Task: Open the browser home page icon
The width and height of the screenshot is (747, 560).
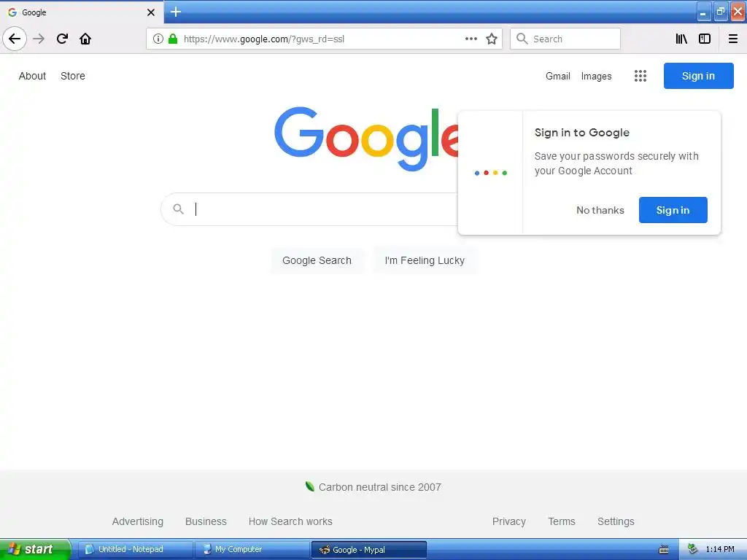Action: (x=85, y=39)
